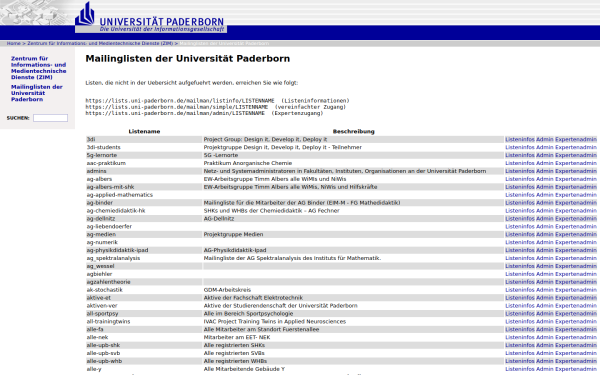Viewport: 600px width, 375px height.
Task: Open the ZIM breadcrumb link
Action: coord(100,44)
